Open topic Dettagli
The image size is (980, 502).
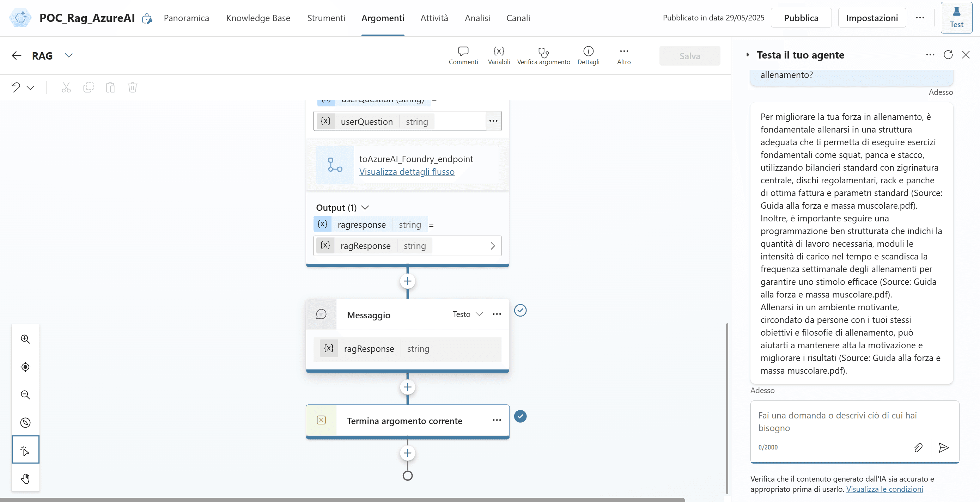pyautogui.click(x=588, y=56)
